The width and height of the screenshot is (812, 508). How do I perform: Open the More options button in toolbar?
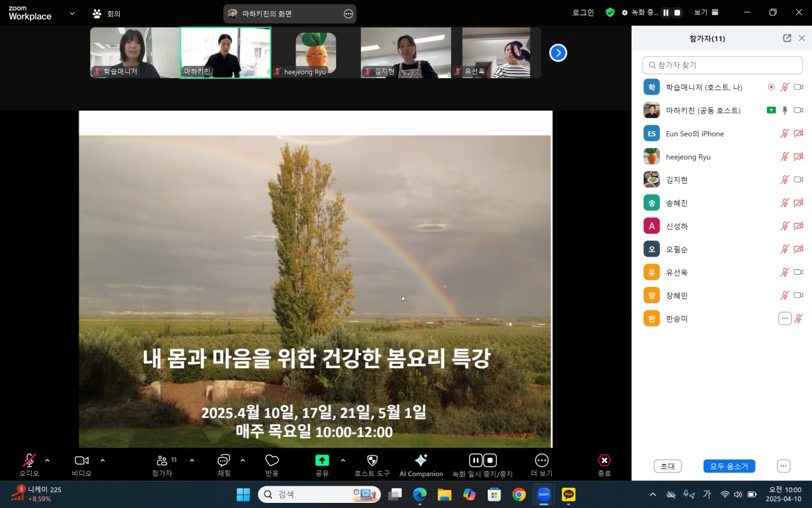tap(542, 465)
